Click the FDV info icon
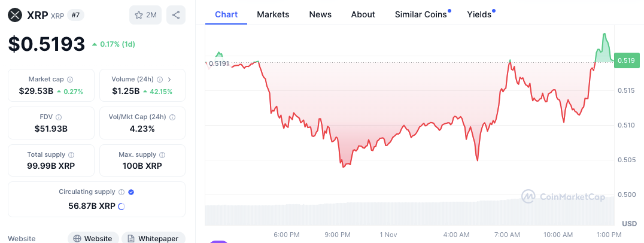Screen dimensions: 644x243 point(59,117)
